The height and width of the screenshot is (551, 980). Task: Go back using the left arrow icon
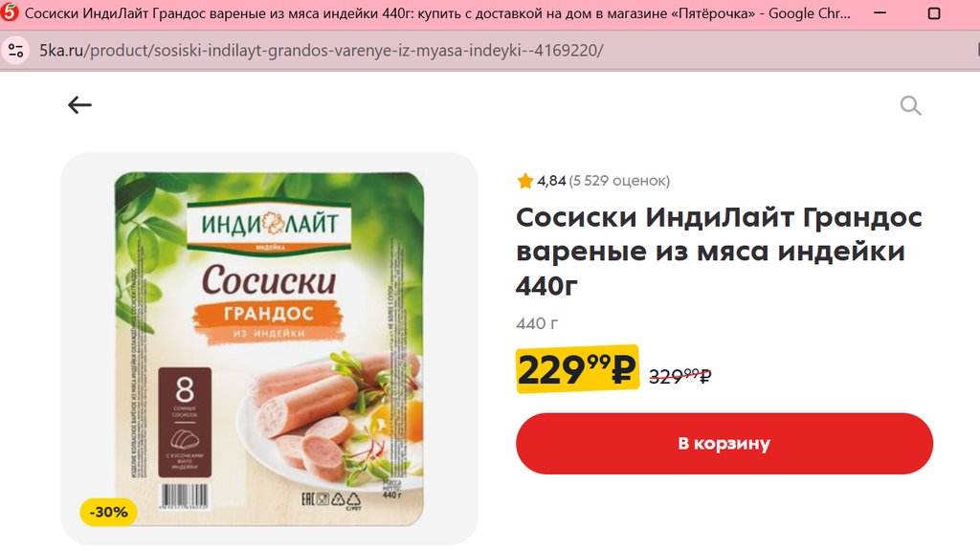79,105
